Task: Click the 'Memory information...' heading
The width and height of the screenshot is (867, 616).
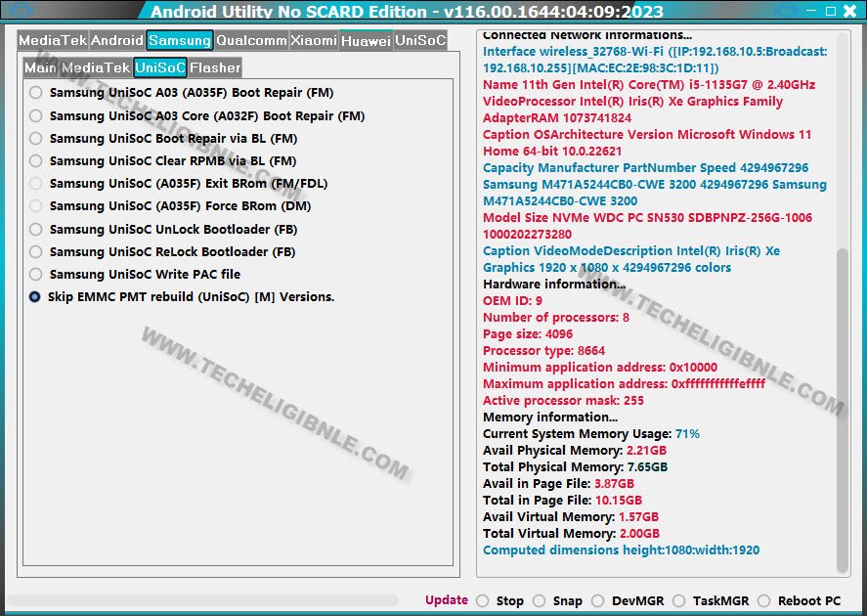Action: (x=550, y=417)
